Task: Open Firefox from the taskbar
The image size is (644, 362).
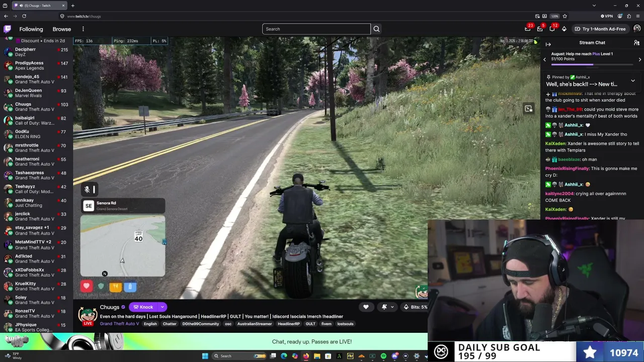Action: click(x=306, y=356)
